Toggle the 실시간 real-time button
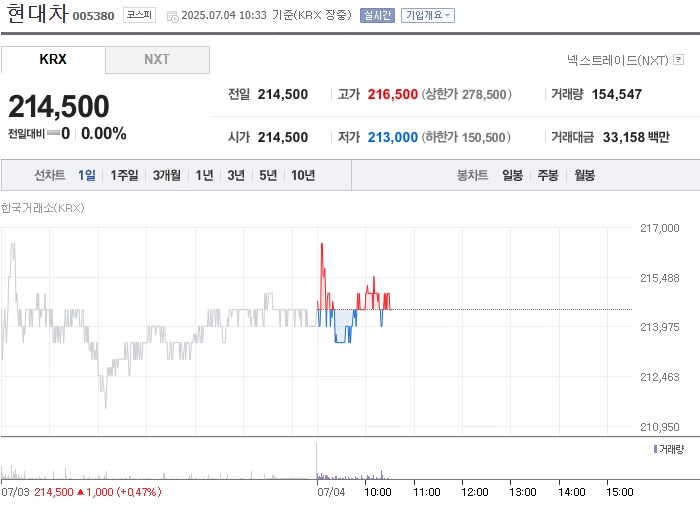 [377, 16]
